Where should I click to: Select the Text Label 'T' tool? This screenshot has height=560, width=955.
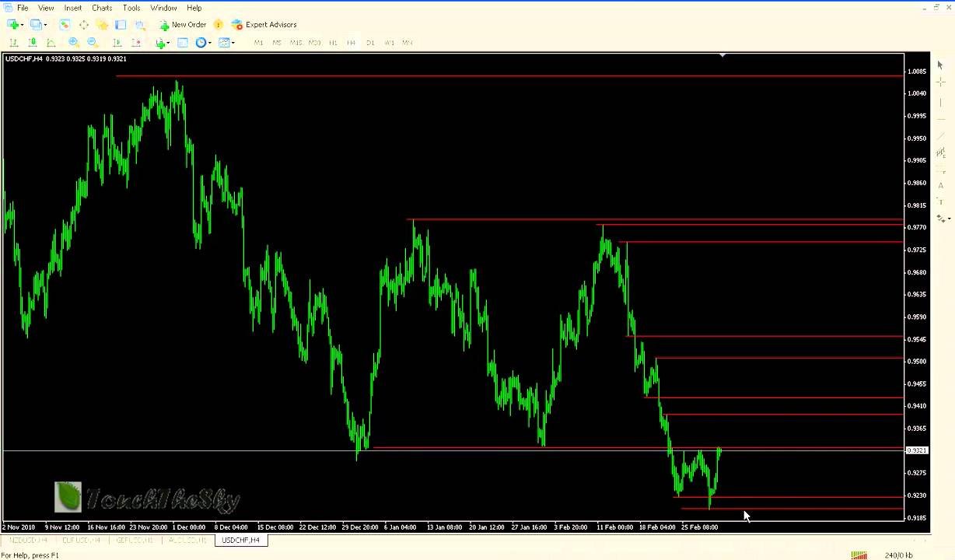[940, 202]
